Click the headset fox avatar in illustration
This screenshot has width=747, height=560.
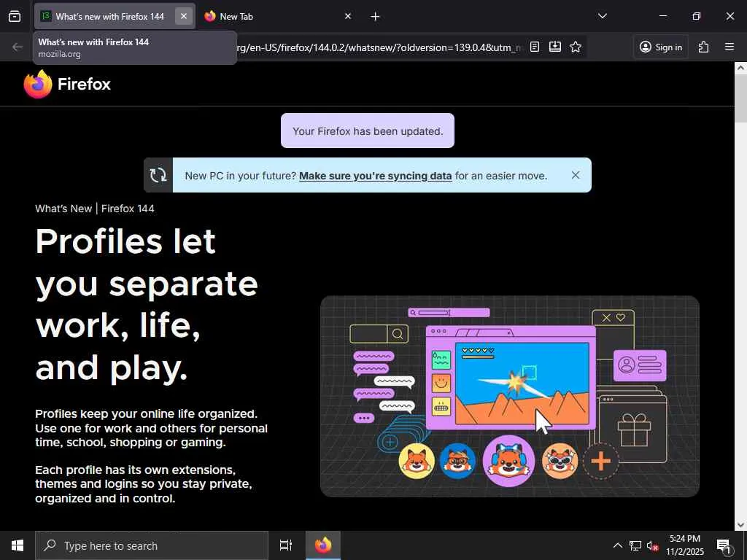coord(508,461)
